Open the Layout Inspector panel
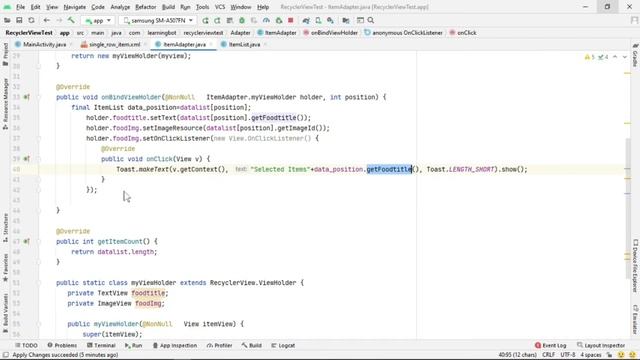The width and height of the screenshot is (640, 360). click(601, 345)
